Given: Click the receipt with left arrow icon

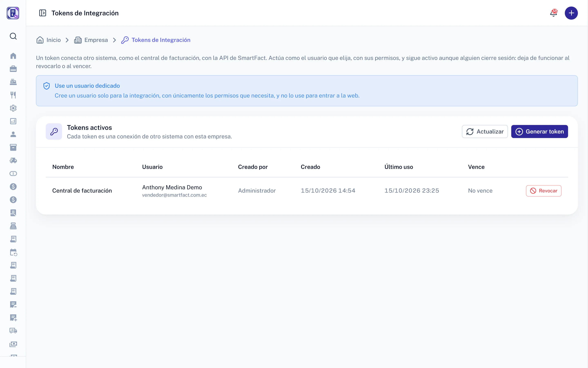Looking at the screenshot, I should (x=13, y=304).
